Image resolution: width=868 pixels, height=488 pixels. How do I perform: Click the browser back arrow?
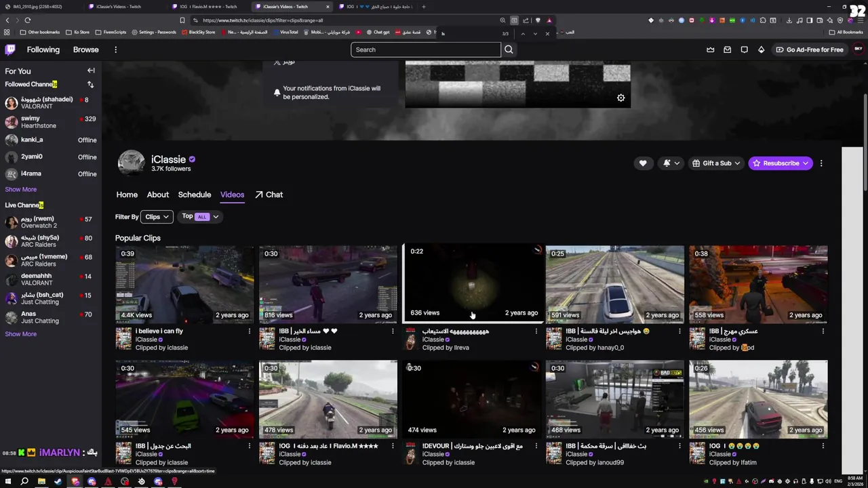click(x=7, y=20)
